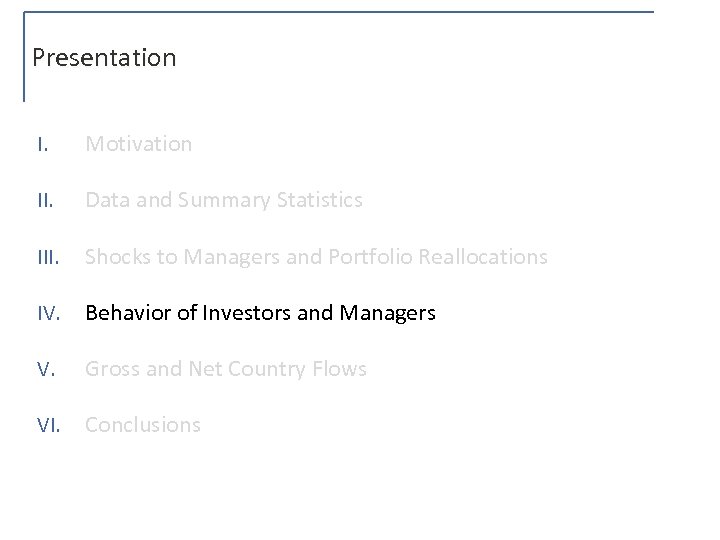
Task: Go to "Gross and Net Country Flows"
Action: pyautogui.click(x=225, y=369)
